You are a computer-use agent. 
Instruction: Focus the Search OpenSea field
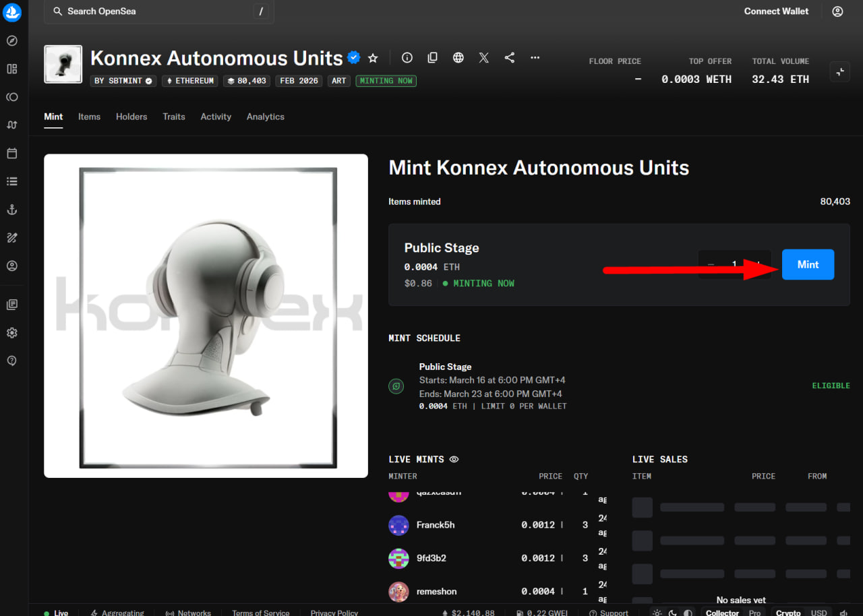coord(159,11)
